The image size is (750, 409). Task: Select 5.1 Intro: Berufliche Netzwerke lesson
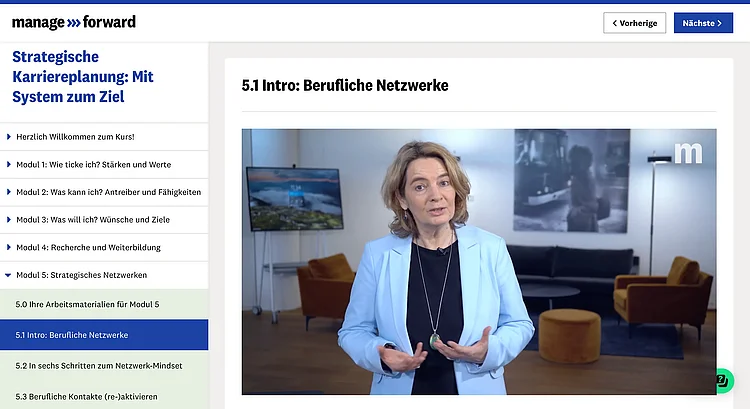(x=72, y=334)
